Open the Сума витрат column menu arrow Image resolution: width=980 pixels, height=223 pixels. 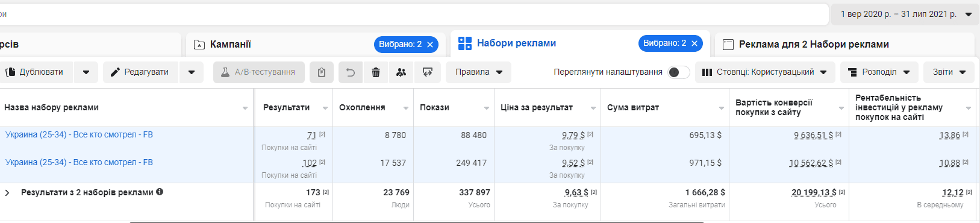coord(722,108)
